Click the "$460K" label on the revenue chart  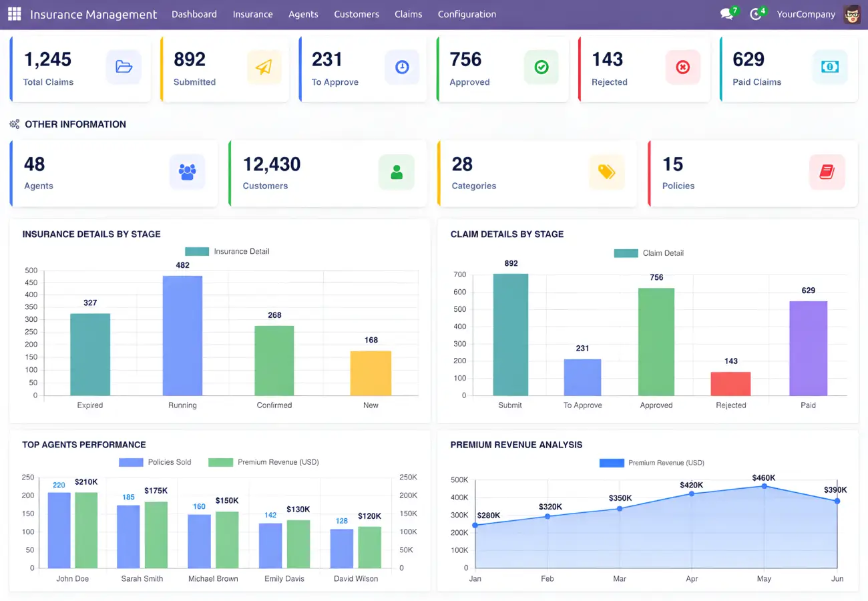(764, 477)
